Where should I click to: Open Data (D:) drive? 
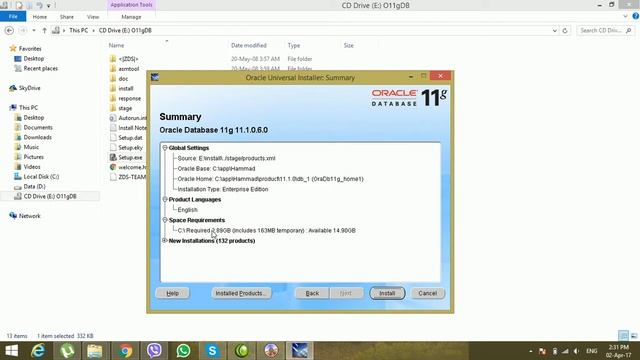click(34, 187)
